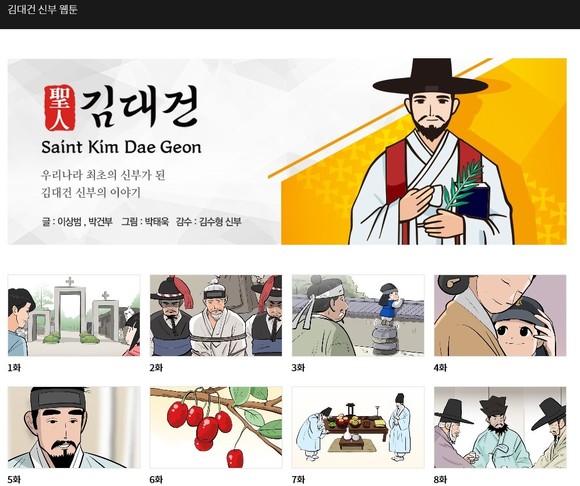Click the 김대건 신부 웹툰 header title
Viewport: 580px width, 486px height.
click(x=42, y=9)
